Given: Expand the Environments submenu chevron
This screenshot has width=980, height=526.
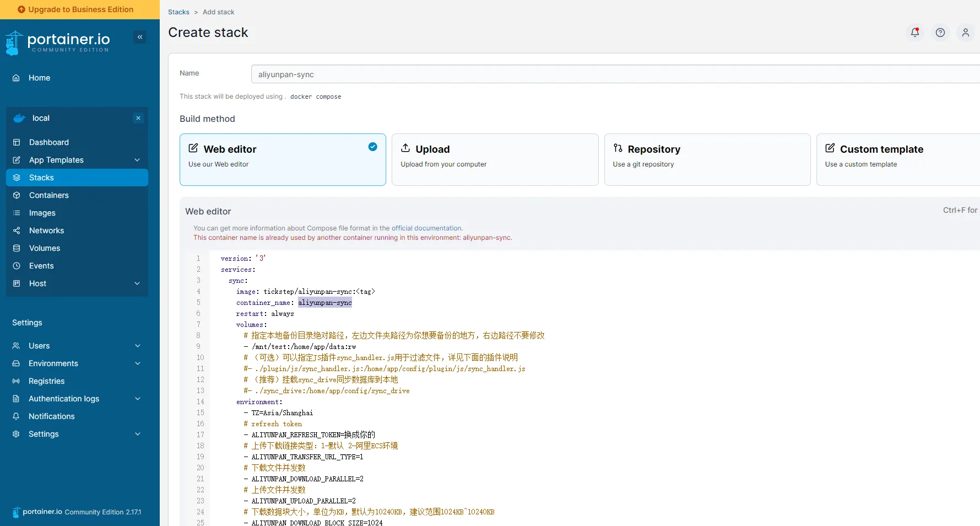Looking at the screenshot, I should (138, 363).
